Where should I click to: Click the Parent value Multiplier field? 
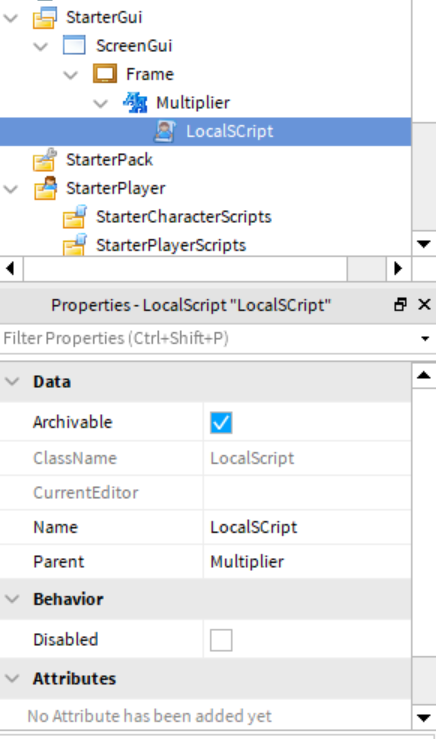coord(307,561)
